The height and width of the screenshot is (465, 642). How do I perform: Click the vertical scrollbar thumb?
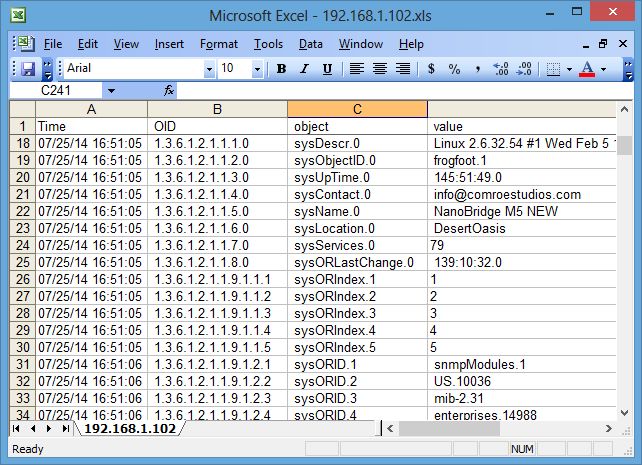(x=624, y=145)
